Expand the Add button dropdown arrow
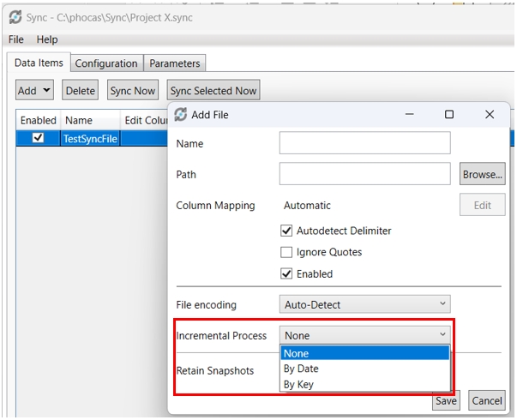This screenshot has height=420, width=517. point(46,90)
